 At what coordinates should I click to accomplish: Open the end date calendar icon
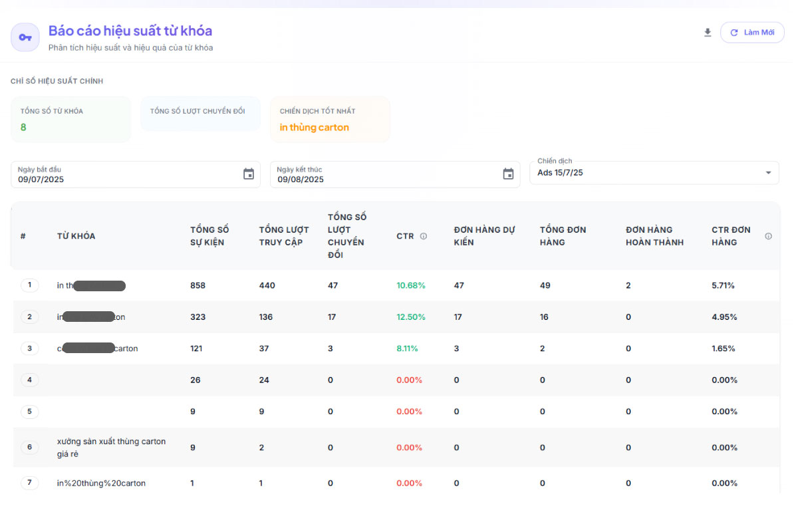coord(508,174)
